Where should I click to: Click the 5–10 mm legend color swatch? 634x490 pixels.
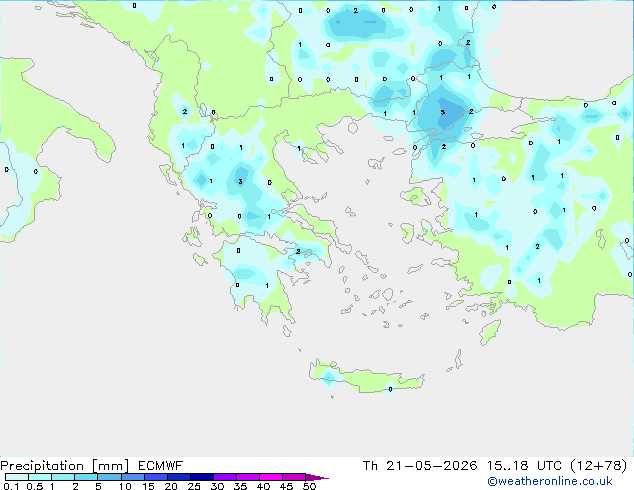pyautogui.click(x=109, y=477)
